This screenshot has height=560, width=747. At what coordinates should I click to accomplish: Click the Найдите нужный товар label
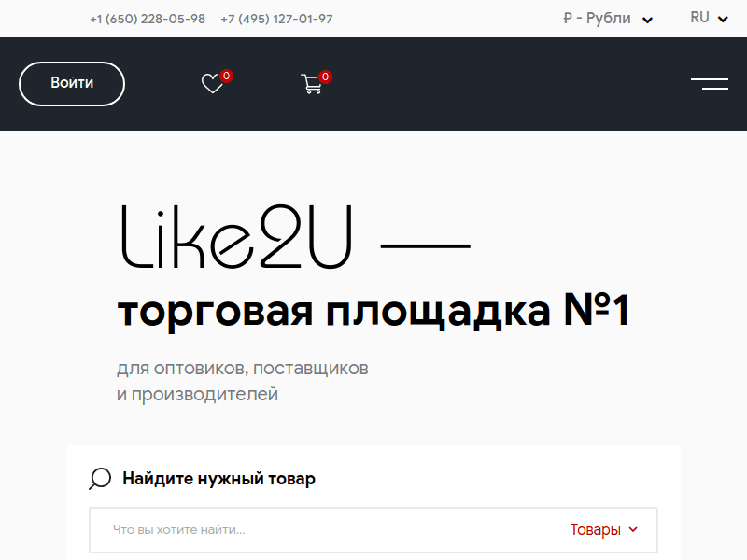pos(218,478)
